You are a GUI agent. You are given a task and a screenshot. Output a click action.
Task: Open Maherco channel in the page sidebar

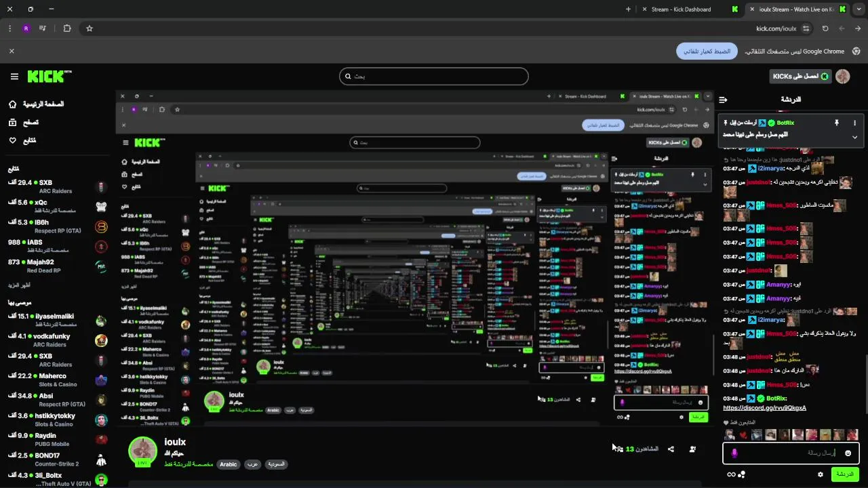(x=58, y=380)
